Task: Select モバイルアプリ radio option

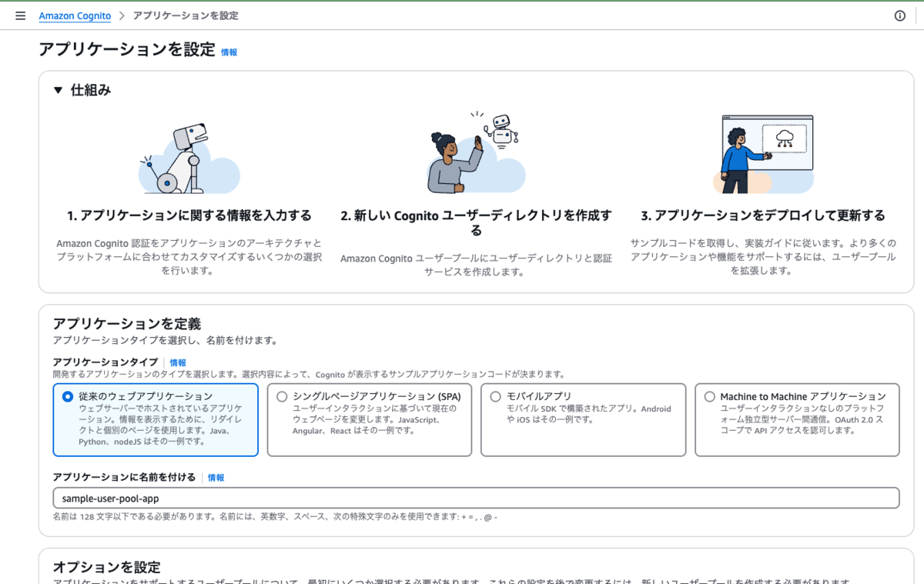Action: coord(495,396)
